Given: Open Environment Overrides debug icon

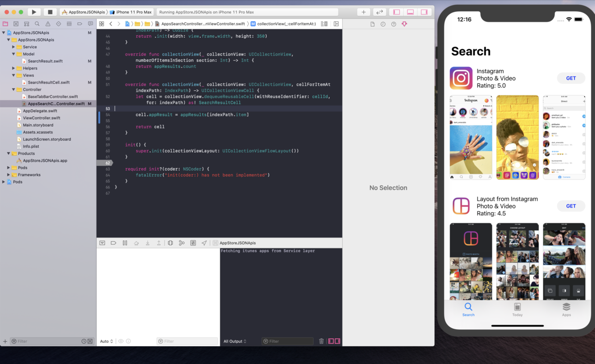Looking at the screenshot, I should point(193,243).
